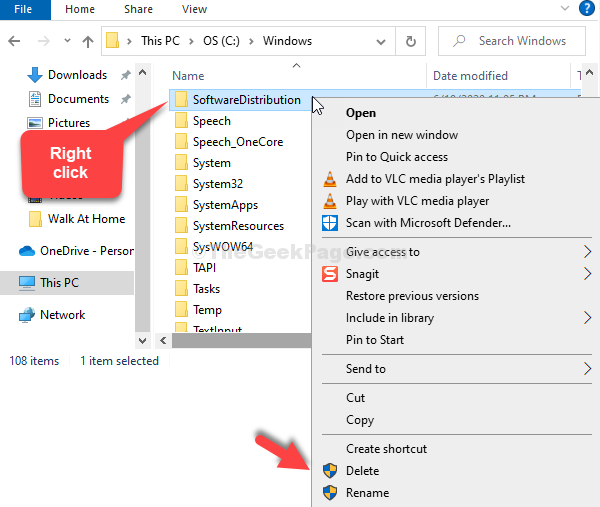Expand the Snagit submenu
The height and width of the screenshot is (507, 600).
tap(455, 274)
